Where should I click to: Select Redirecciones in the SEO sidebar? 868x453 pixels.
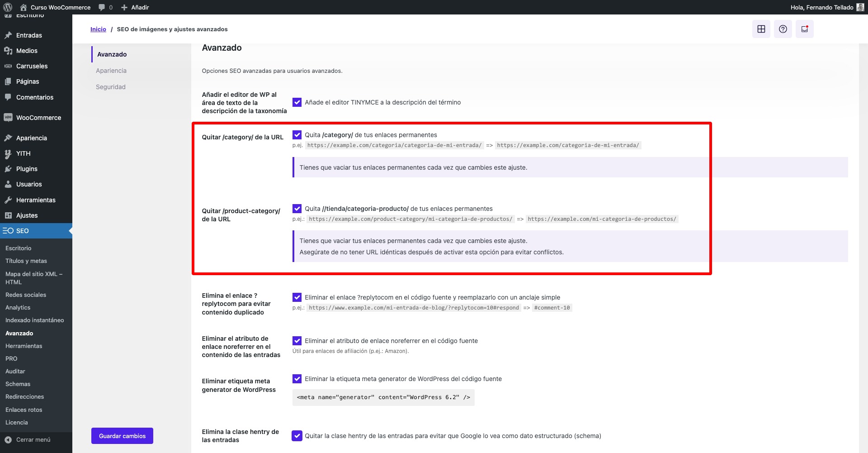click(x=24, y=396)
